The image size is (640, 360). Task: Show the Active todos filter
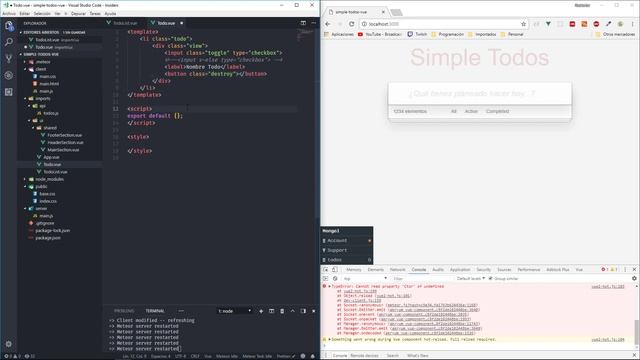point(471,111)
